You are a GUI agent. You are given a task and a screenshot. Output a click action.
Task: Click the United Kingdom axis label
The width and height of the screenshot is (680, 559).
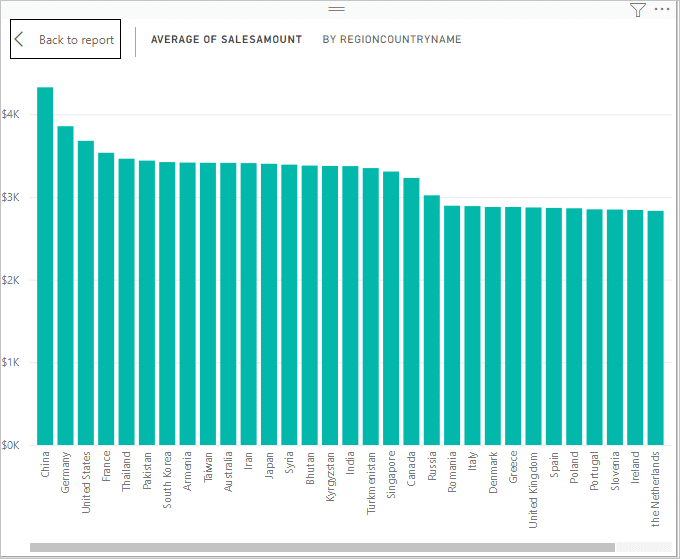tap(533, 490)
